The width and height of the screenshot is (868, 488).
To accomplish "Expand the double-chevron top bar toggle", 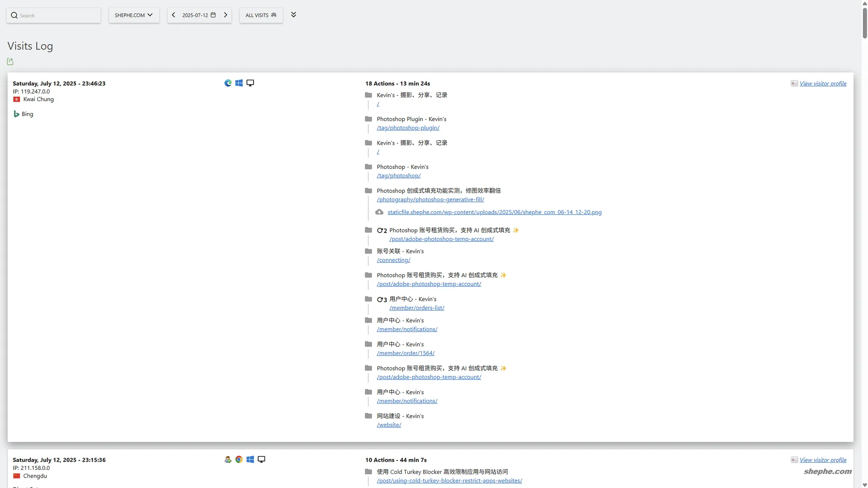I will point(293,15).
